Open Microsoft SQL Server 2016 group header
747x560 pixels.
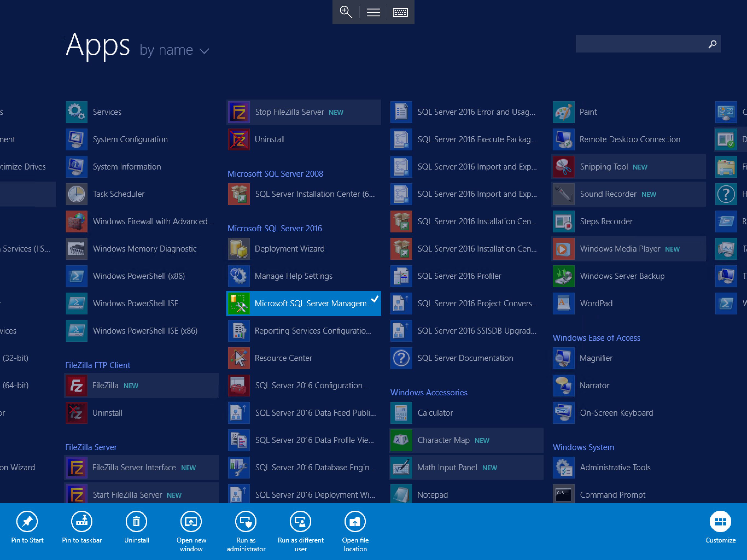[x=275, y=228]
